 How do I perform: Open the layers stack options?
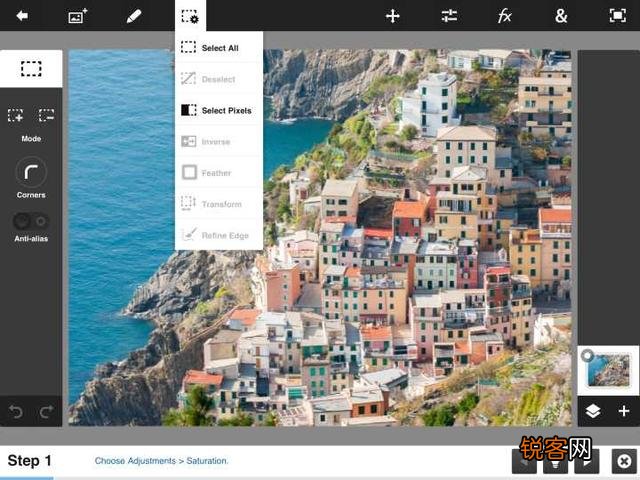(x=593, y=411)
